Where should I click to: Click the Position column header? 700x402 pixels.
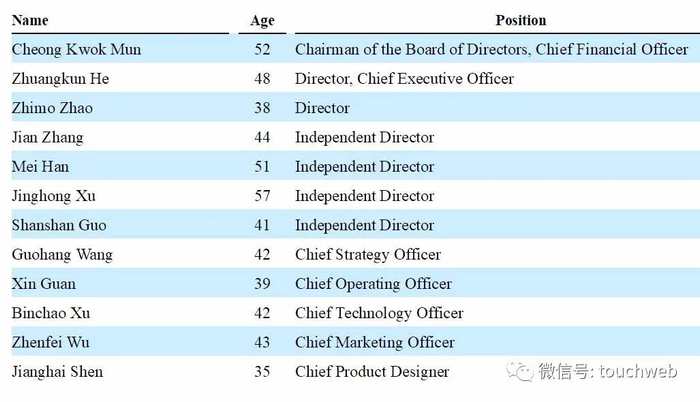pyautogui.click(x=521, y=20)
